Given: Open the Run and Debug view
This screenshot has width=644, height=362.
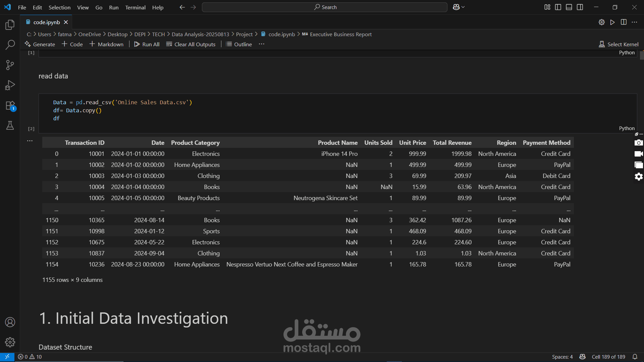Looking at the screenshot, I should (x=10, y=85).
